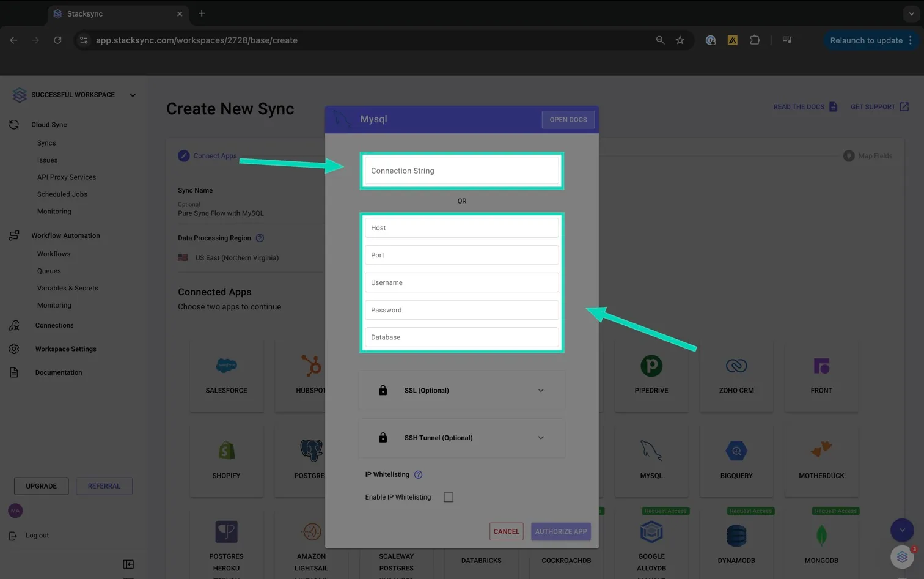Enable IP Whitelisting checkbox

coord(449,497)
